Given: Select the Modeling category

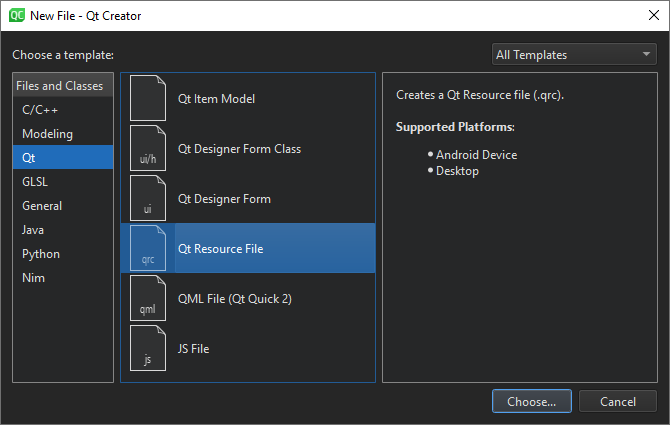Looking at the screenshot, I should tap(47, 134).
